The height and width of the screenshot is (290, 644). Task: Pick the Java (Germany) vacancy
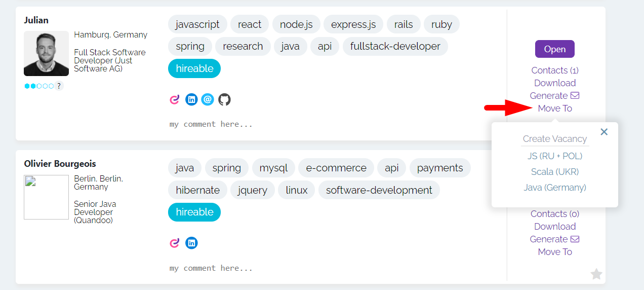coord(555,188)
